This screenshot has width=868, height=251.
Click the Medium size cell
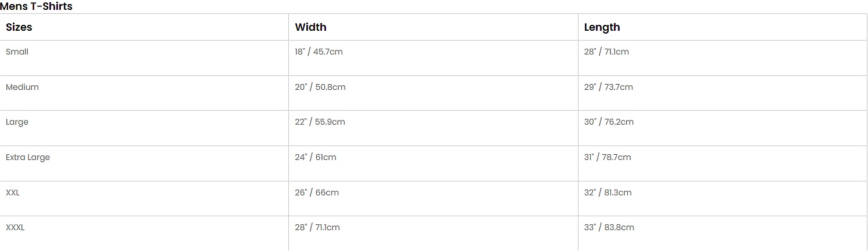(22, 87)
